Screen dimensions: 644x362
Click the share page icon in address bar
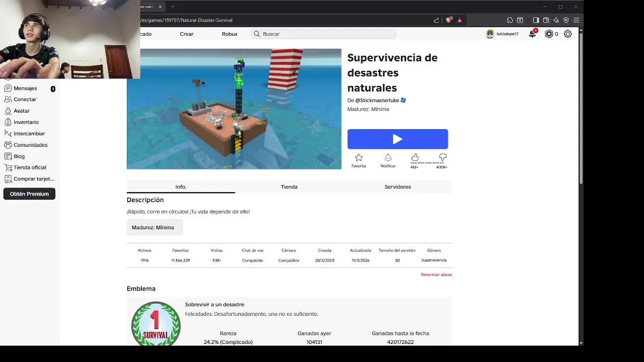point(436,20)
